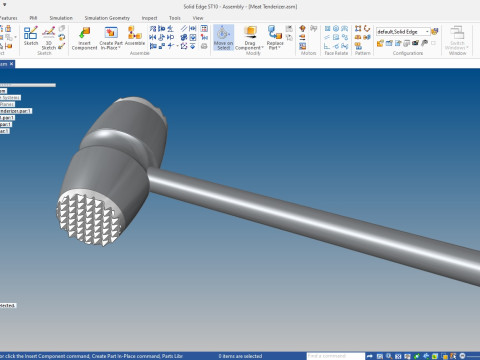Switch to the Tools tab
The image size is (480, 360).
click(175, 18)
